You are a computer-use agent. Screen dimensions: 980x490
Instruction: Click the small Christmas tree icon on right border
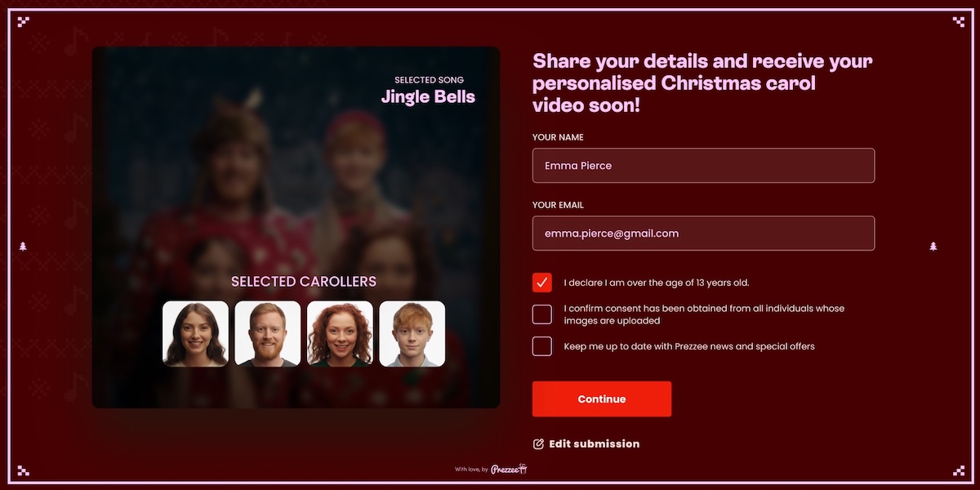tap(933, 246)
